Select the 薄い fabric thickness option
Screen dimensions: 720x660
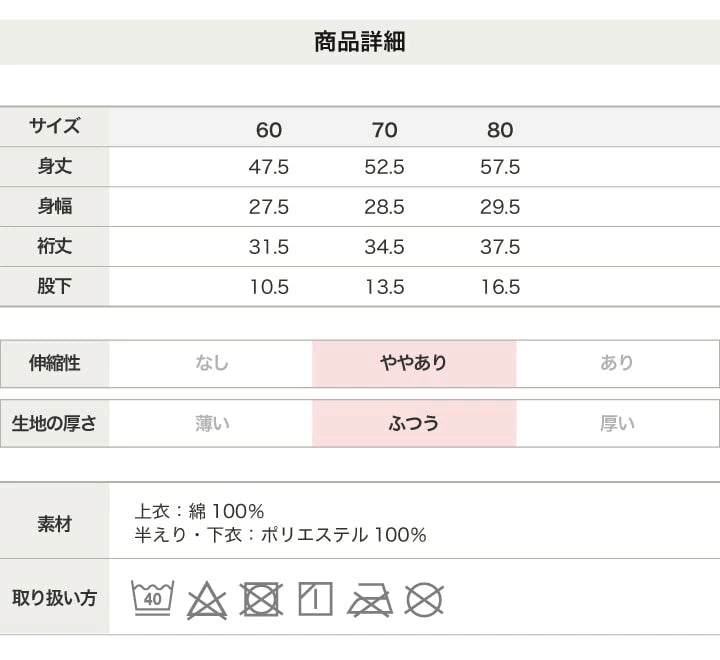tap(211, 423)
